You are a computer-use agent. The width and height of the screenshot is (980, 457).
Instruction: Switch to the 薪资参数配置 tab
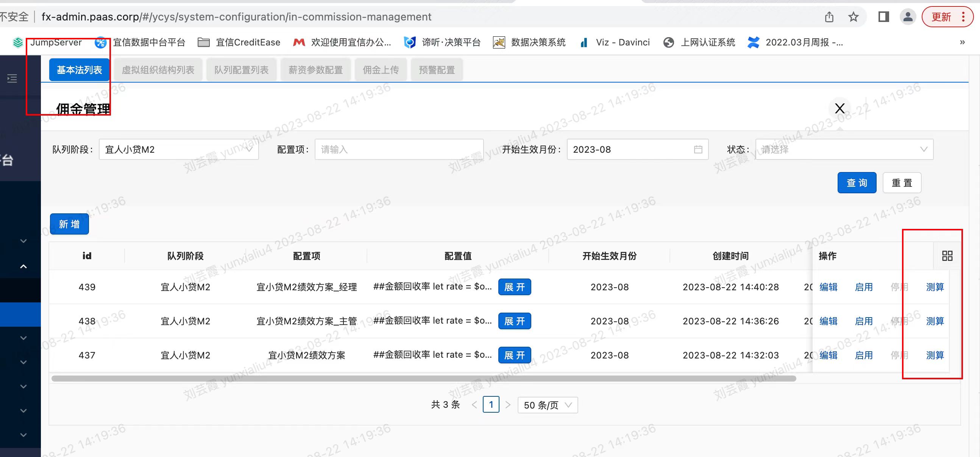coord(316,70)
